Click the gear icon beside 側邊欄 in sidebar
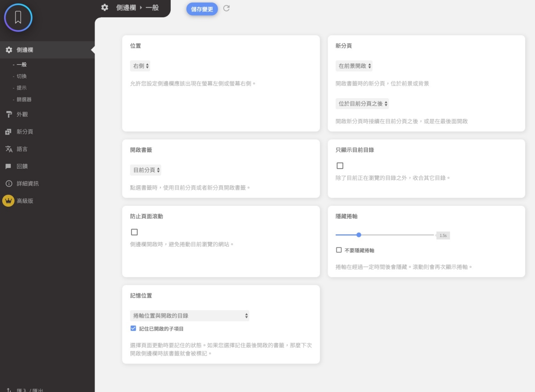This screenshot has height=392, width=535. (x=9, y=50)
